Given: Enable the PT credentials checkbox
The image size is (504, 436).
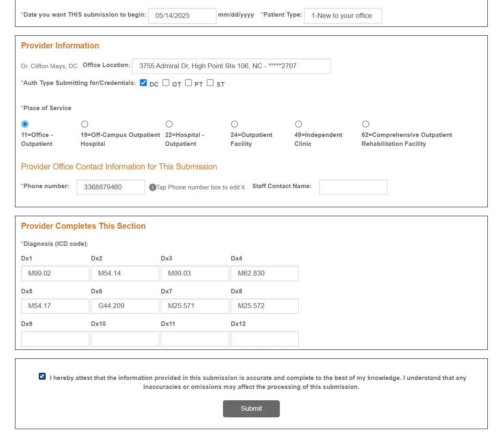Looking at the screenshot, I should (188, 82).
